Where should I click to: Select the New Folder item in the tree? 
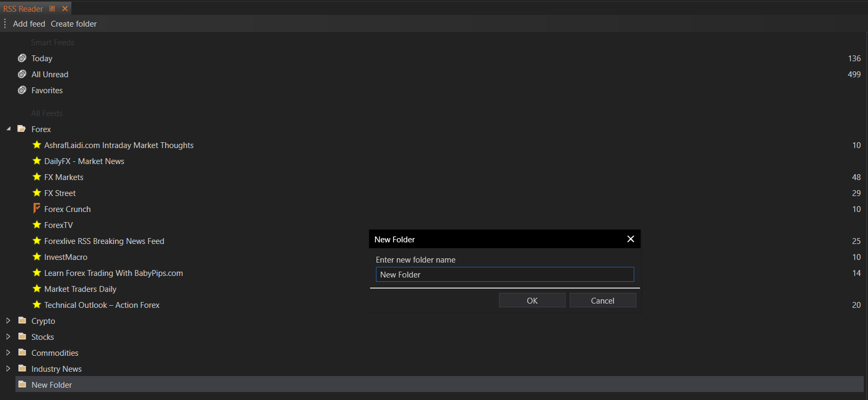52,385
